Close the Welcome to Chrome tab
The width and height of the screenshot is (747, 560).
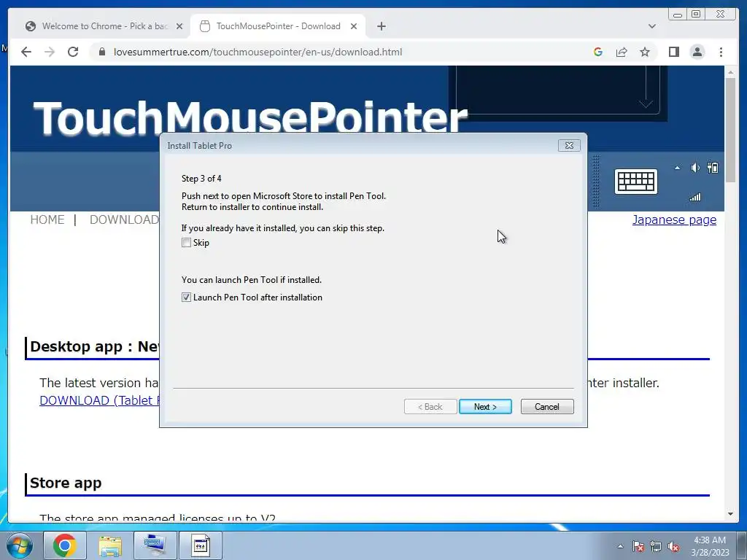[x=179, y=27]
